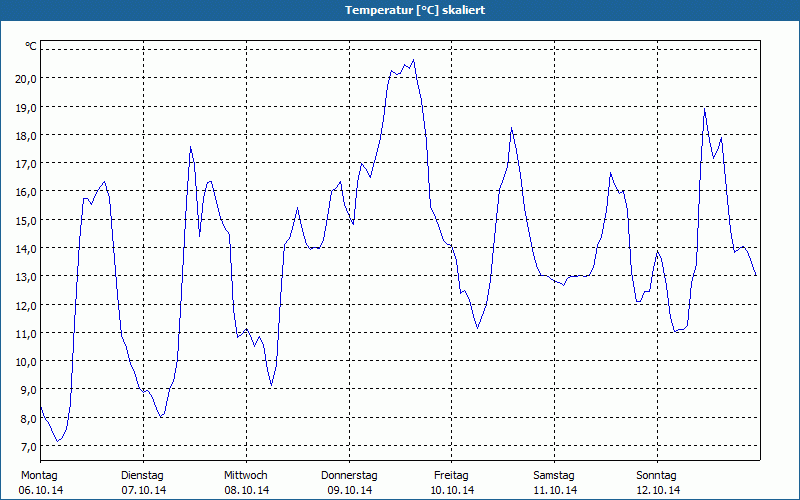Click the 11,0 y-axis label
Screen dimensions: 800x500
(x=27, y=333)
